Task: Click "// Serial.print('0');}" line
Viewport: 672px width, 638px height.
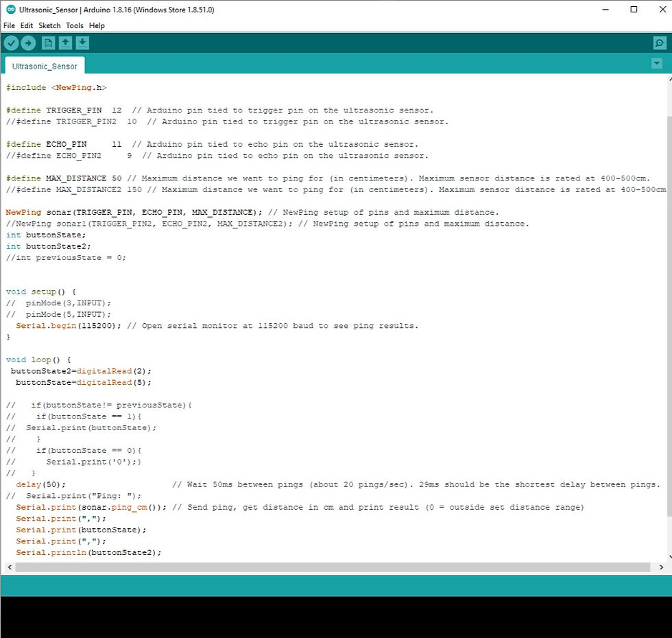Action: 74,462
